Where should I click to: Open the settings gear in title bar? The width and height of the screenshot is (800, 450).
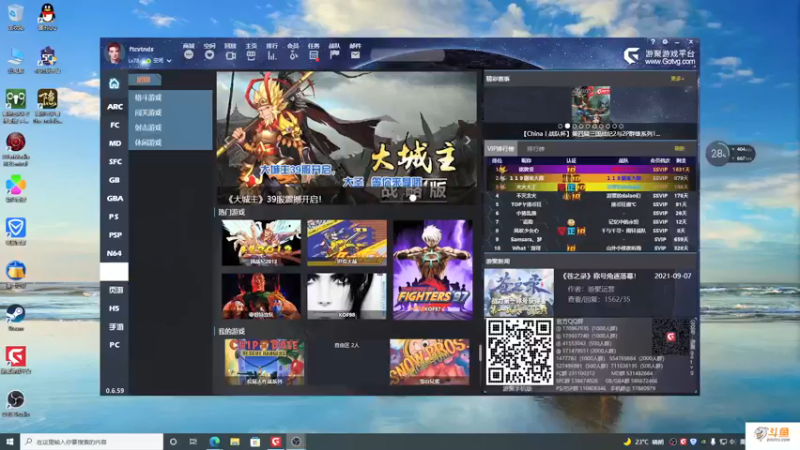point(665,42)
